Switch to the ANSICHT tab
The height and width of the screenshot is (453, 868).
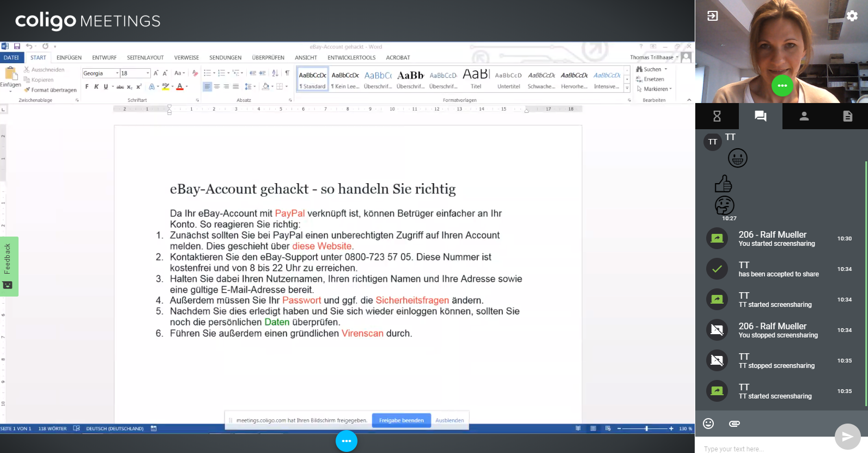tap(306, 57)
